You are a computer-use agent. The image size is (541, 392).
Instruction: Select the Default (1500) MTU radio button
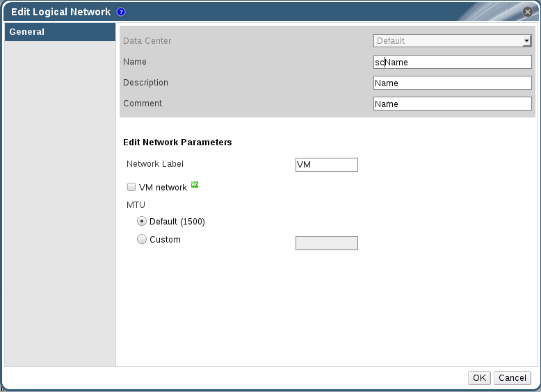tap(142, 222)
